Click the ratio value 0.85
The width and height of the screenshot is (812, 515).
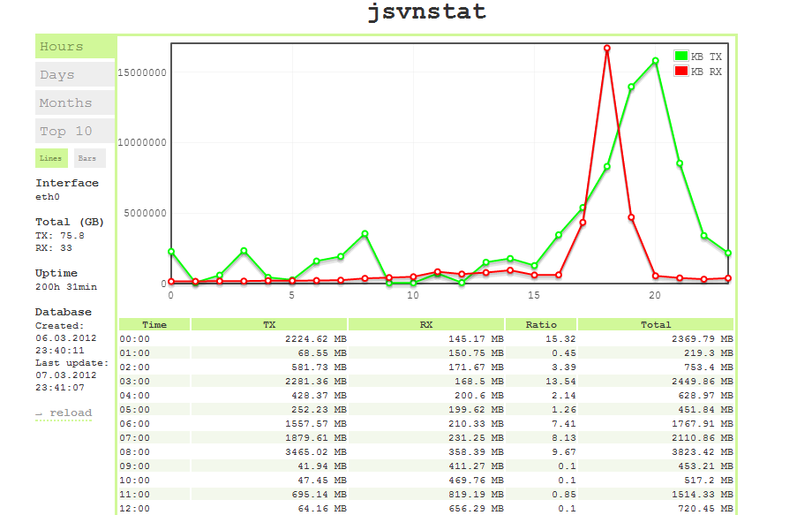click(x=564, y=495)
